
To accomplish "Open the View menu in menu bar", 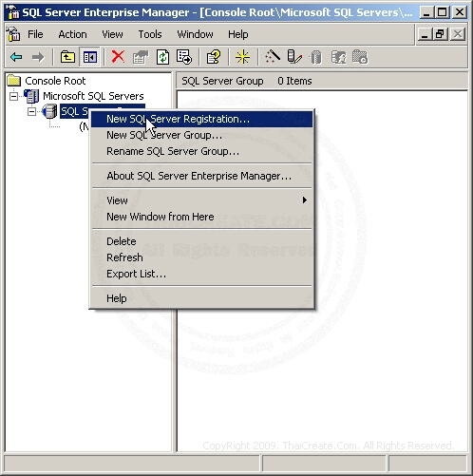I will (x=112, y=34).
